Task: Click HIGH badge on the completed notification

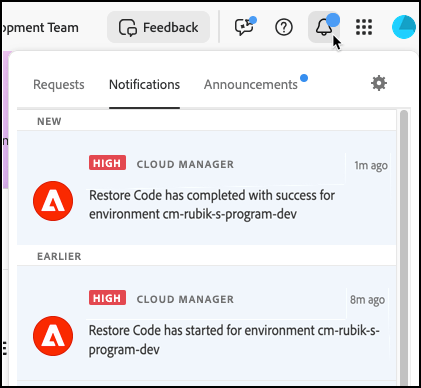Action: (x=107, y=163)
